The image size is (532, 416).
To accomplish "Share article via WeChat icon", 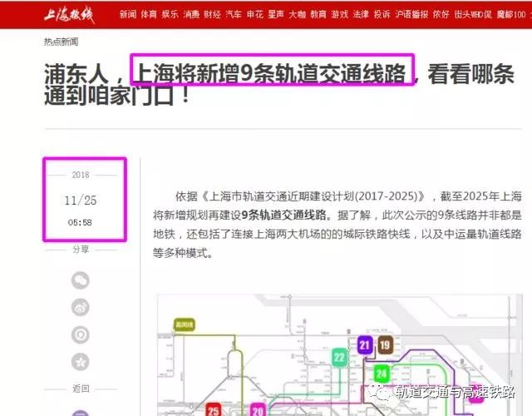I will pos(81,280).
